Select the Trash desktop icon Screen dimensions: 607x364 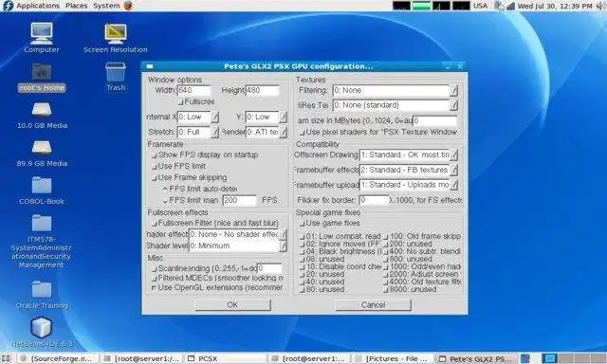[x=116, y=76]
